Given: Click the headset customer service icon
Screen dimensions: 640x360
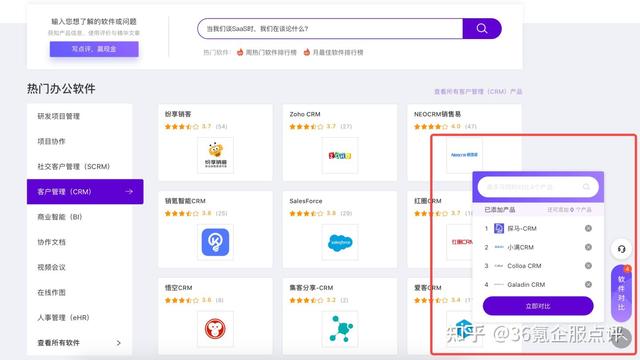Looking at the screenshot, I should pyautogui.click(x=621, y=249).
